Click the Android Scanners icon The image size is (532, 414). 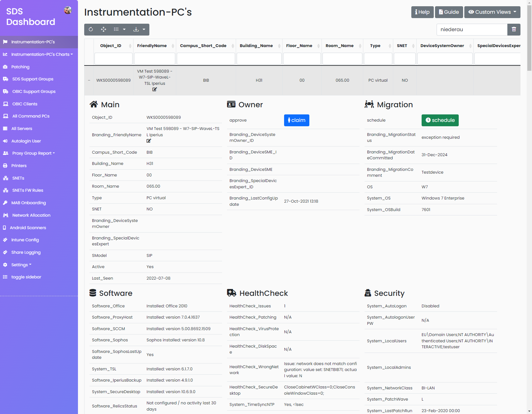click(x=4, y=228)
